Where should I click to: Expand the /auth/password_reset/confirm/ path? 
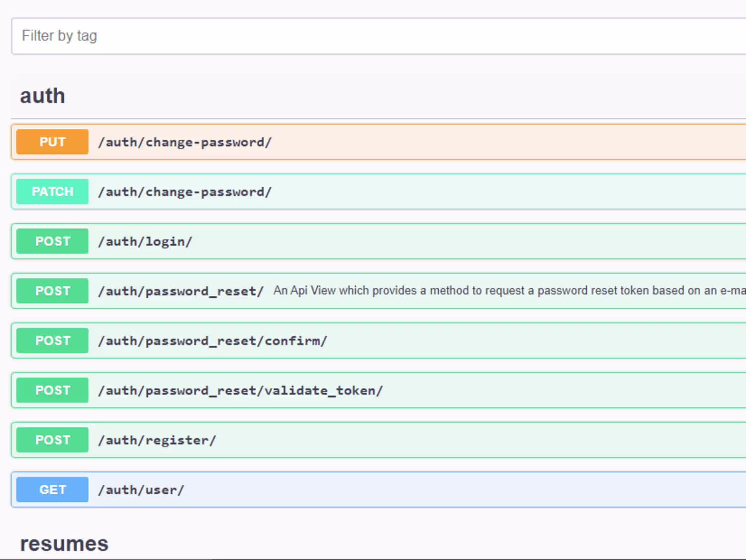[212, 341]
